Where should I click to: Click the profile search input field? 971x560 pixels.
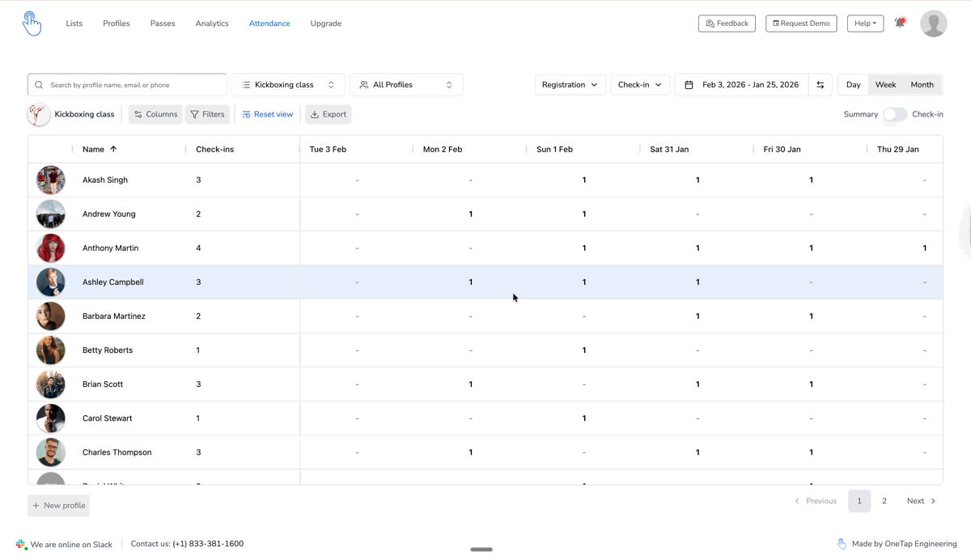[x=134, y=85]
